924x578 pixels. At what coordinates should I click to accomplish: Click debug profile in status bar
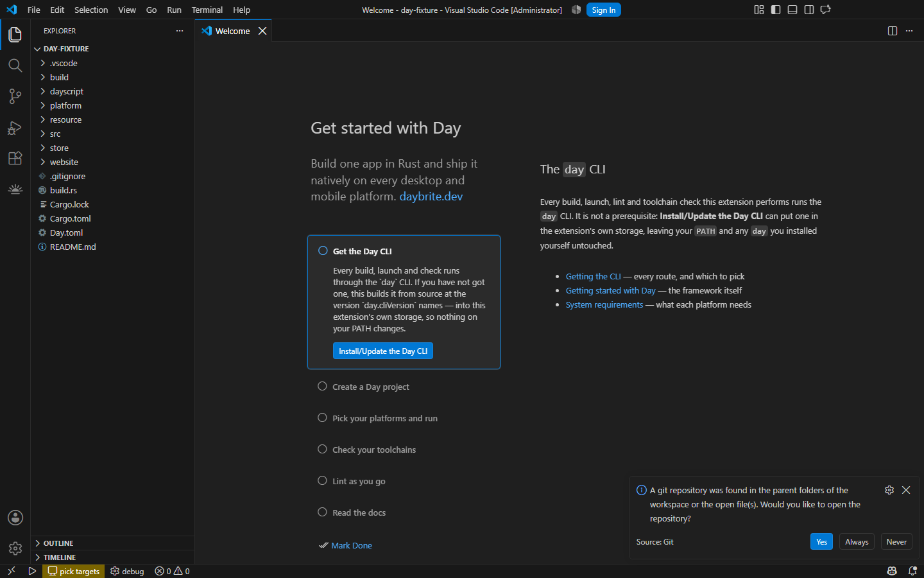click(127, 571)
